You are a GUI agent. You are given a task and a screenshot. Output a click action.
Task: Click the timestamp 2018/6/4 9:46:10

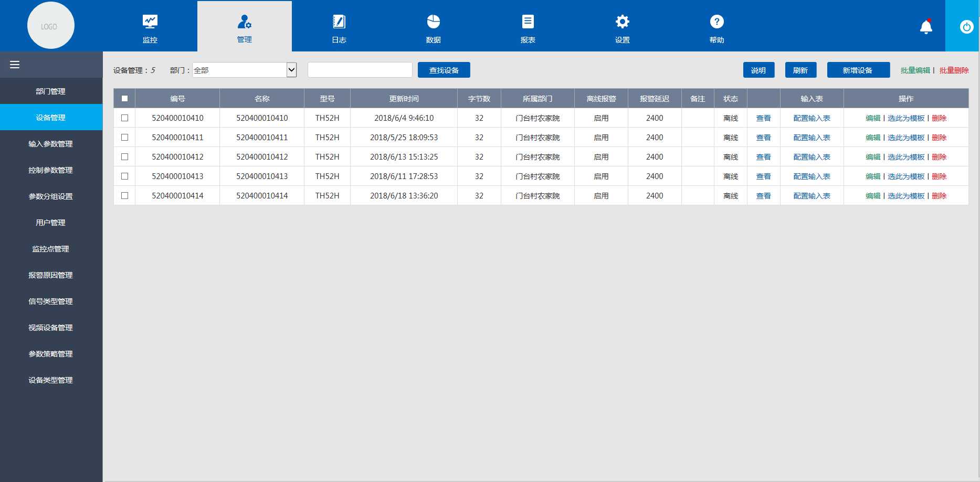tap(404, 118)
